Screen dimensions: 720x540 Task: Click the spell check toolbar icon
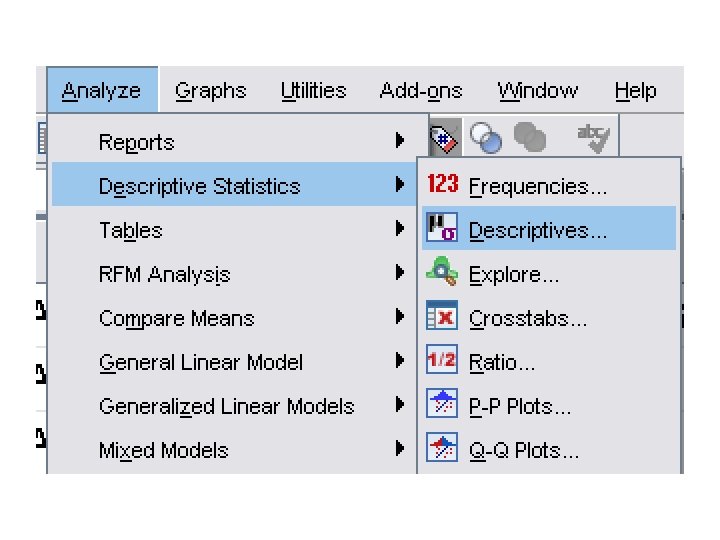coord(594,138)
